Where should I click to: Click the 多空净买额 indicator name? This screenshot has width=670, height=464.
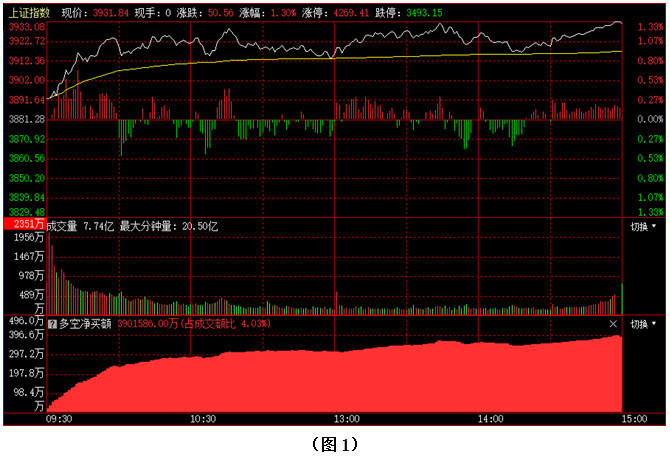pos(86,325)
